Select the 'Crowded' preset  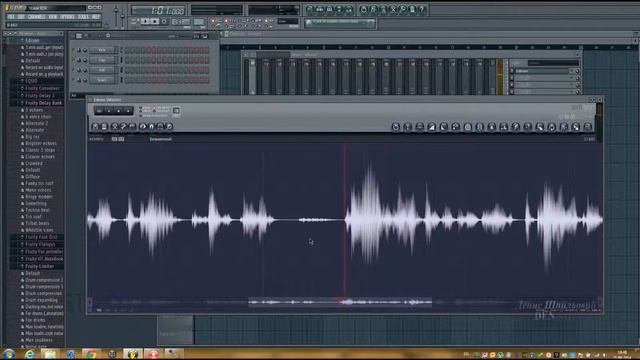[34, 163]
